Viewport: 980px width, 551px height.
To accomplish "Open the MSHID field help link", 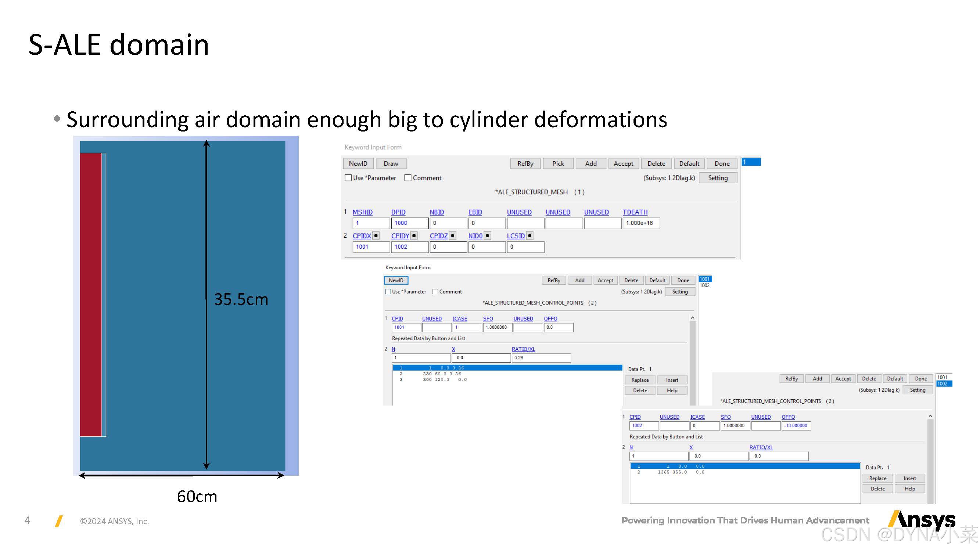I will (x=362, y=212).
